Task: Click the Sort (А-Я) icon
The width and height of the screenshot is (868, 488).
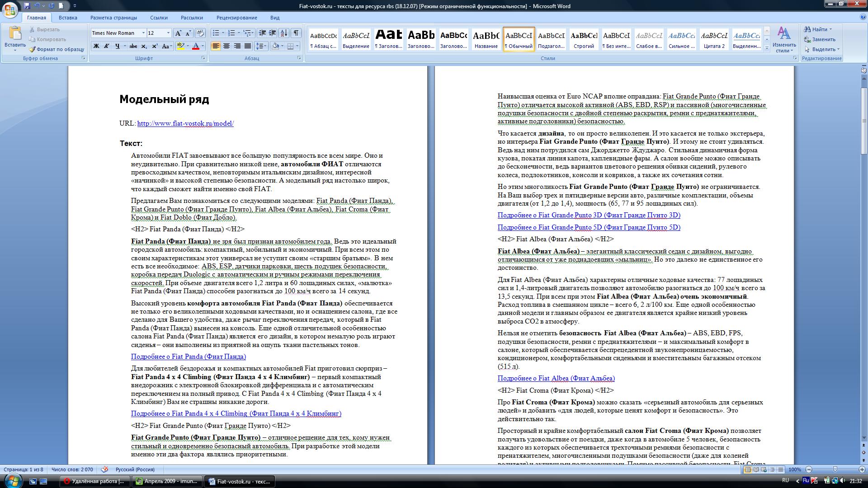Action: tap(284, 33)
